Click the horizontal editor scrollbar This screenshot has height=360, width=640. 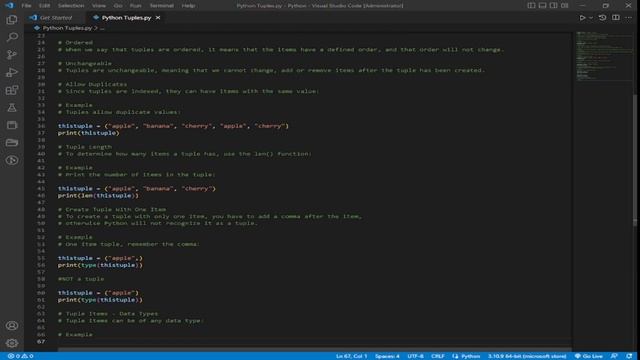click(x=314, y=349)
